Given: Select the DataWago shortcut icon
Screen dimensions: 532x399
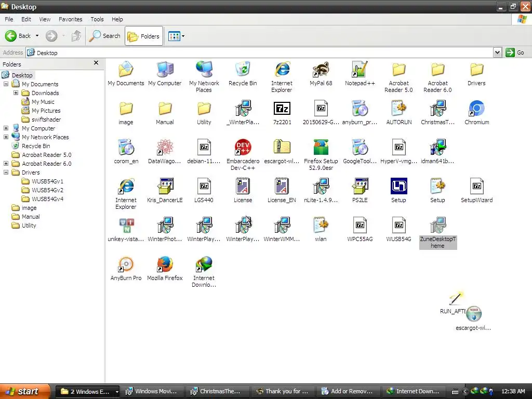Looking at the screenshot, I should point(165,147).
